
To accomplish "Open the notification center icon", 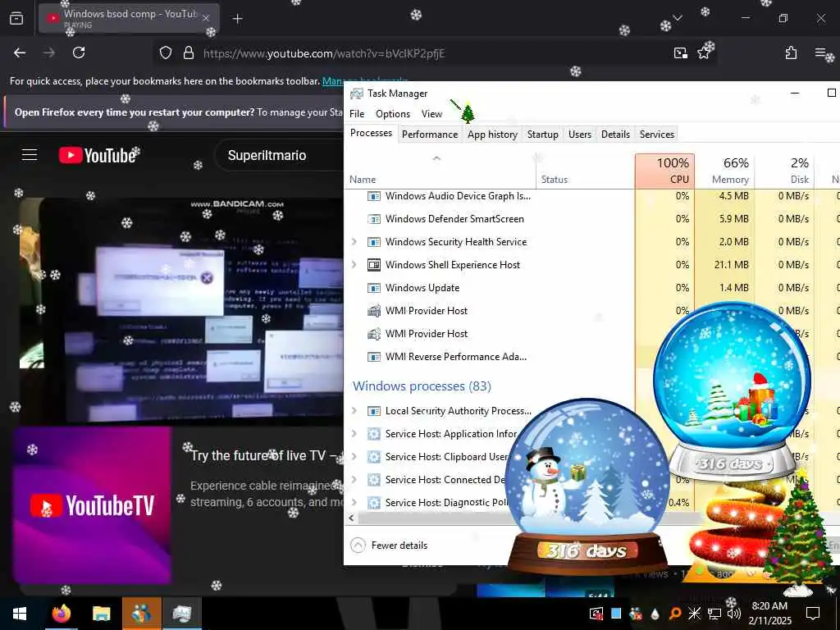I will click(x=813, y=614).
